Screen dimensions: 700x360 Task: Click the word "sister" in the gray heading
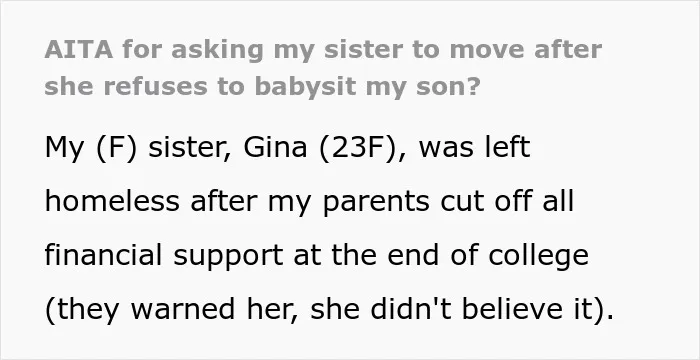pyautogui.click(x=363, y=49)
